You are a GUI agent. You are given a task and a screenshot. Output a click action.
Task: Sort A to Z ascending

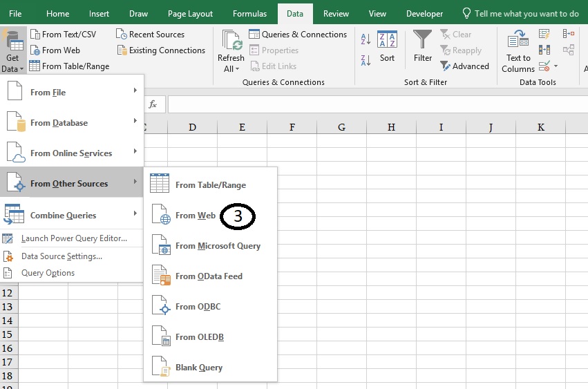(366, 39)
